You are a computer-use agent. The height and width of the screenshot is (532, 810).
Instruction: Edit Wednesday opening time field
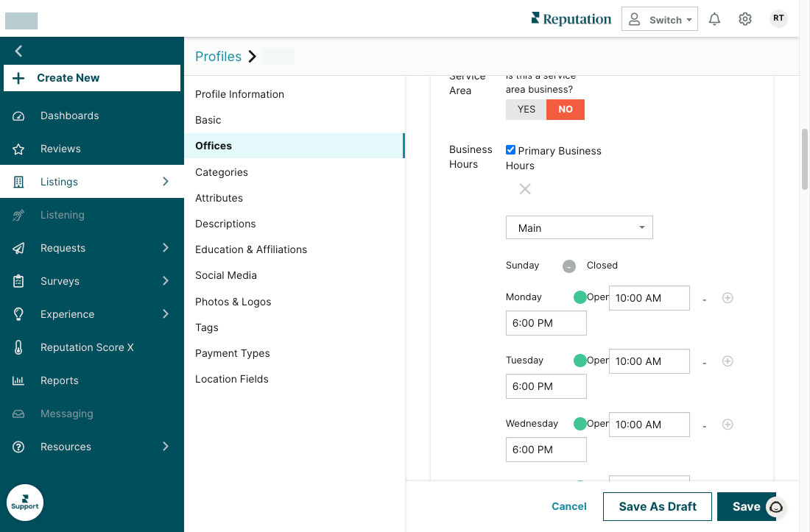click(649, 424)
